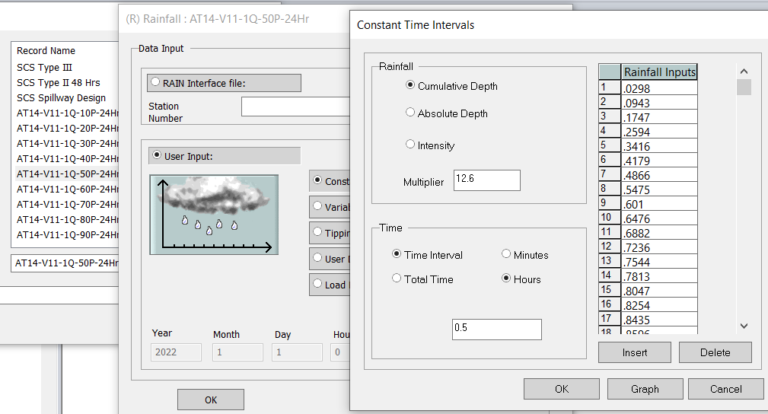Select the Cumulative Depth radio button
Image resolution: width=768 pixels, height=414 pixels.
pos(411,86)
